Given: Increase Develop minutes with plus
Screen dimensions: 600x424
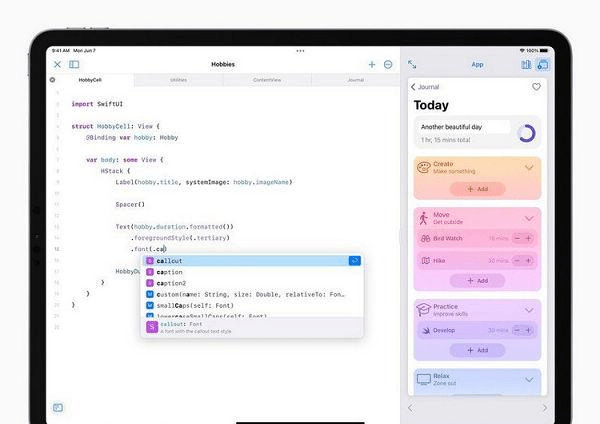Looking at the screenshot, I should (528, 330).
